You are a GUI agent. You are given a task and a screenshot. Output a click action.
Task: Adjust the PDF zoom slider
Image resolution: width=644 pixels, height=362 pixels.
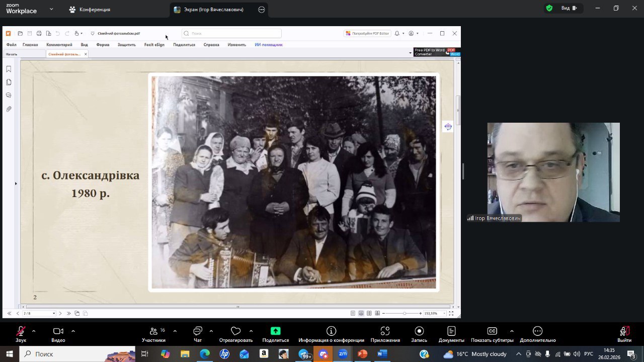tap(404, 313)
